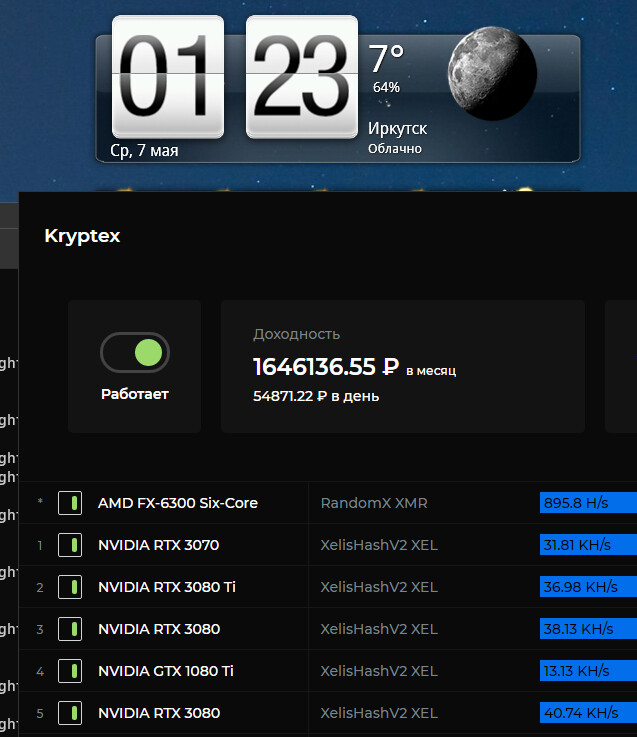Click the minutes flip card showing 23

[302, 76]
